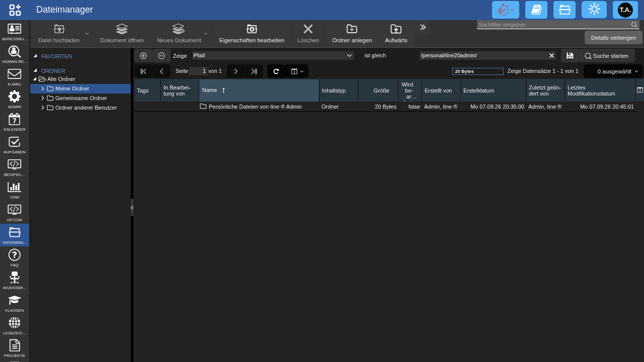Remove filter row with minus icon

tap(162, 56)
